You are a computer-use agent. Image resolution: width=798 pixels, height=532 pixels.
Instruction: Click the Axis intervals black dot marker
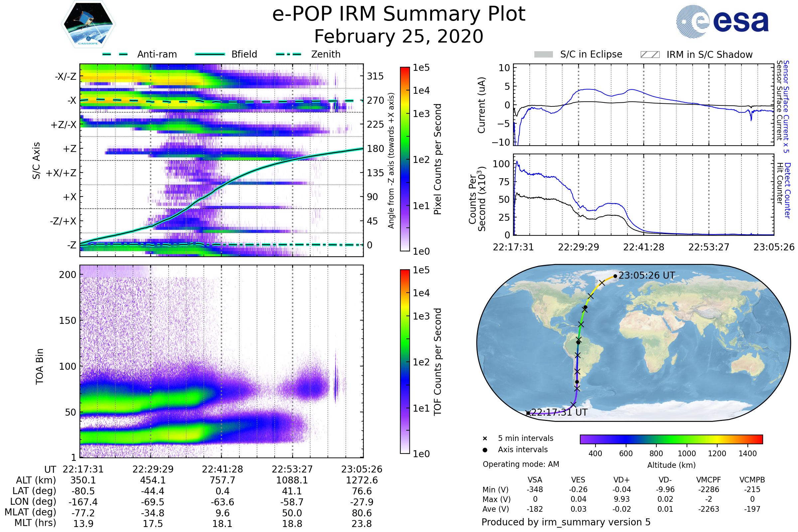tap(485, 450)
